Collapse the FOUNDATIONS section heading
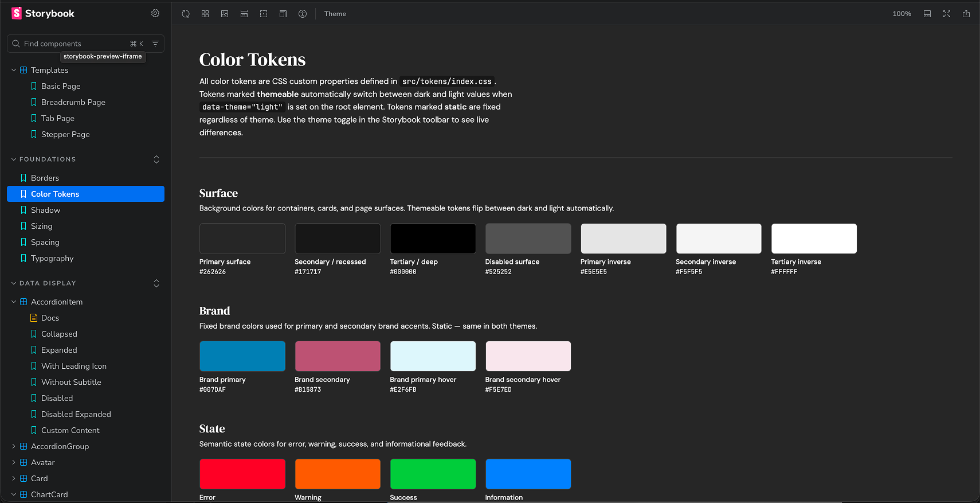Image resolution: width=980 pixels, height=503 pixels. point(48,159)
